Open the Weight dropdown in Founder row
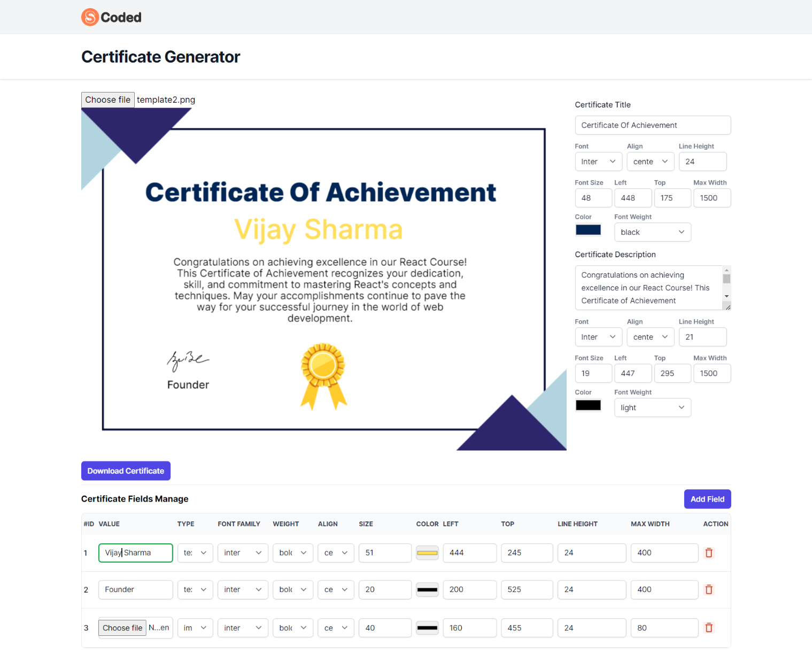 click(293, 589)
